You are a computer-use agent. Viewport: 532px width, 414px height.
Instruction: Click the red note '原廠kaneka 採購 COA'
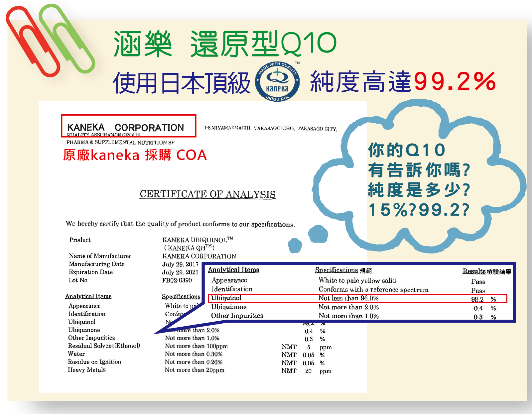(x=135, y=155)
